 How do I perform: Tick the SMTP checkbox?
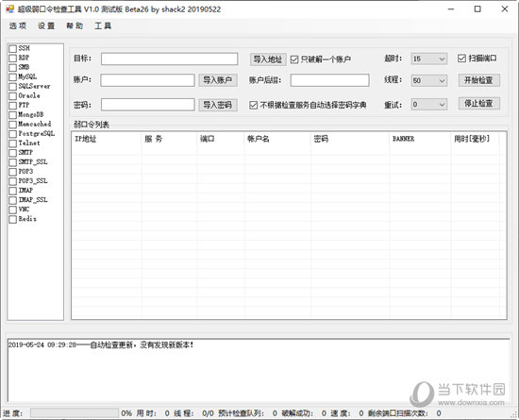coord(12,153)
